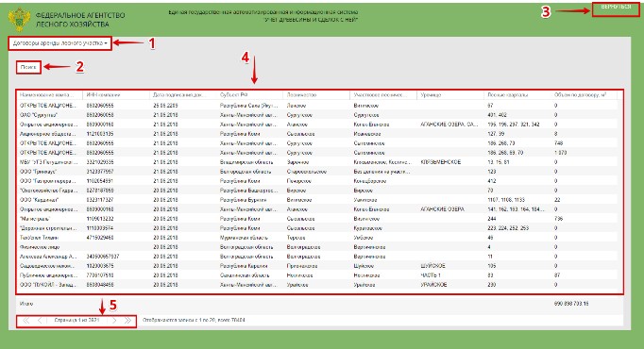
Task: Click the 'Мурманская область' cell
Action: tap(244, 238)
